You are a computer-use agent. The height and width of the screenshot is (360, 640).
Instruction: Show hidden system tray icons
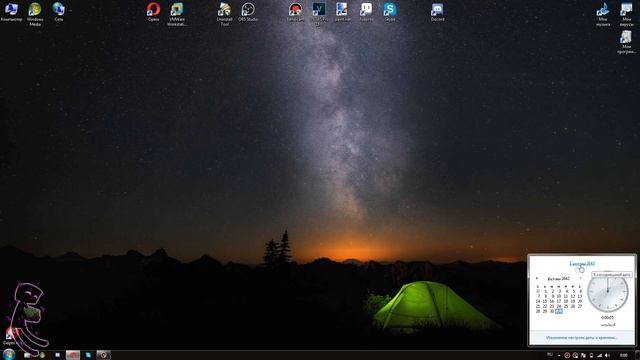coord(559,356)
